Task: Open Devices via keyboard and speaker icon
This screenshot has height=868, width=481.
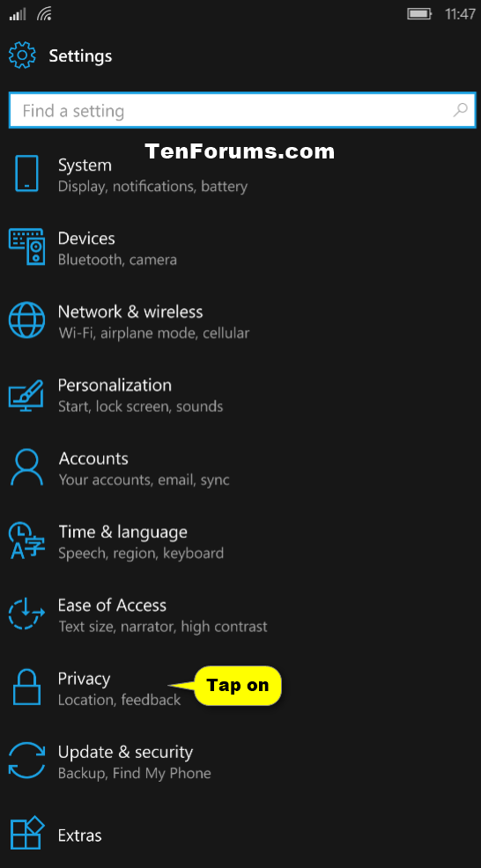Action: (x=26, y=246)
